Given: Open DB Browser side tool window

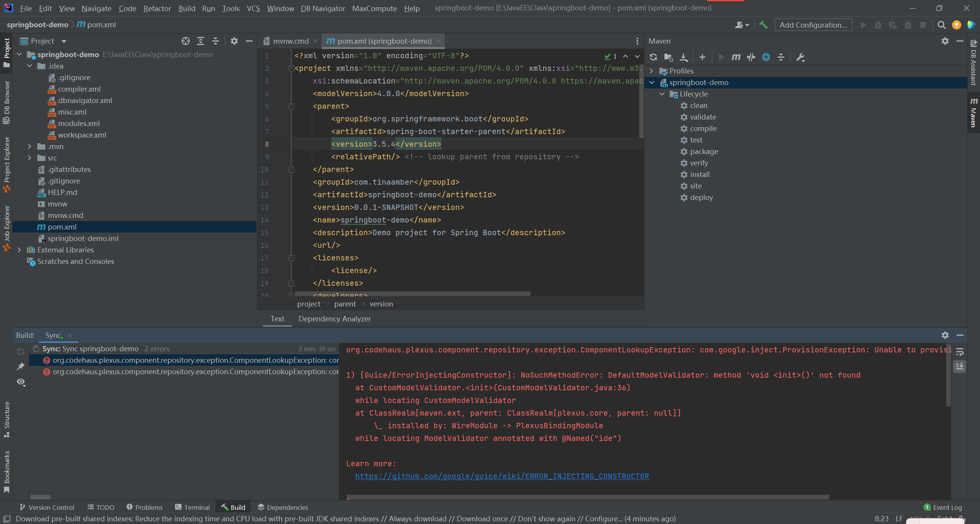Looking at the screenshot, I should click(7, 102).
